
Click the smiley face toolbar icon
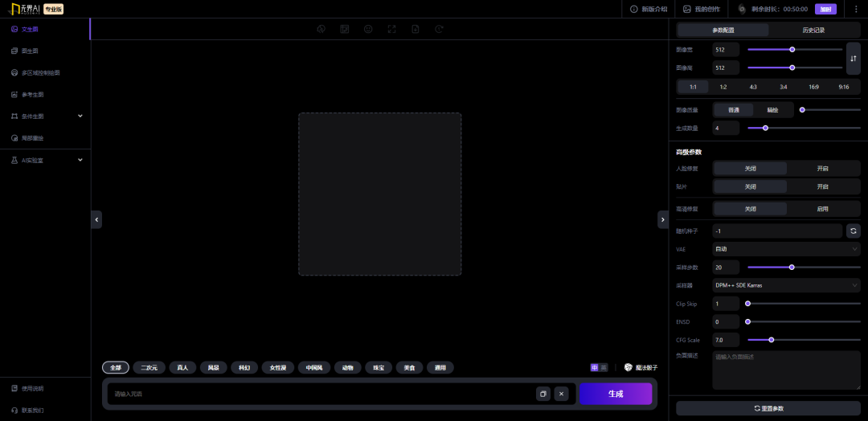pos(368,29)
